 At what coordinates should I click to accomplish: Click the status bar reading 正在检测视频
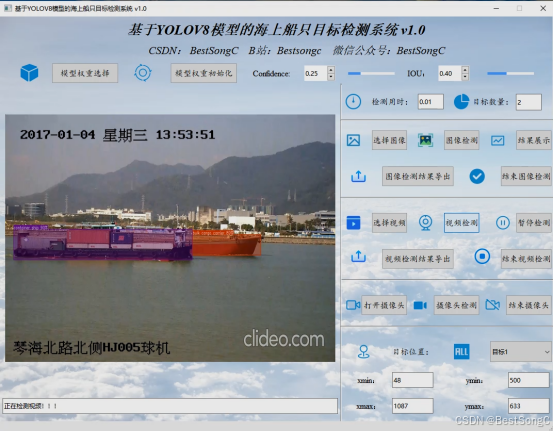click(x=170, y=406)
